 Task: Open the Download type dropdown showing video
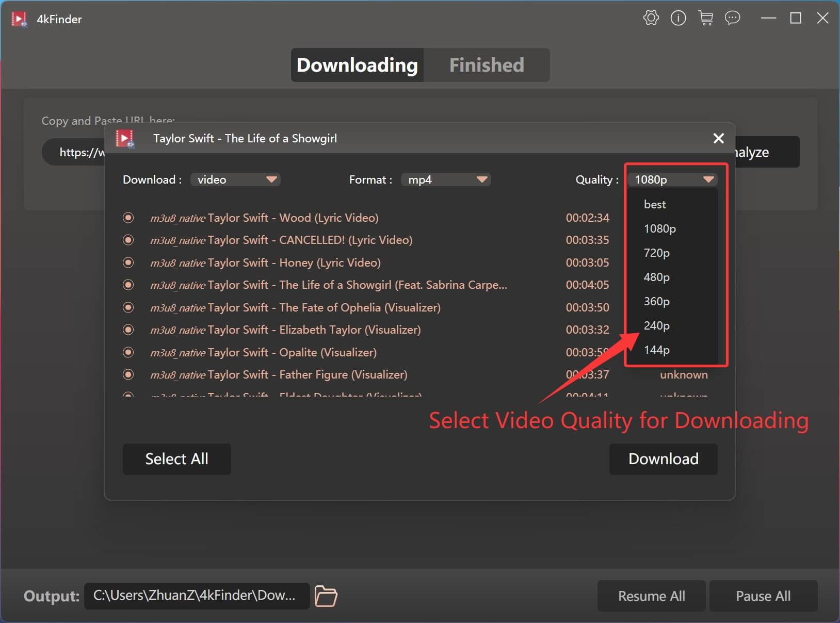click(x=235, y=179)
